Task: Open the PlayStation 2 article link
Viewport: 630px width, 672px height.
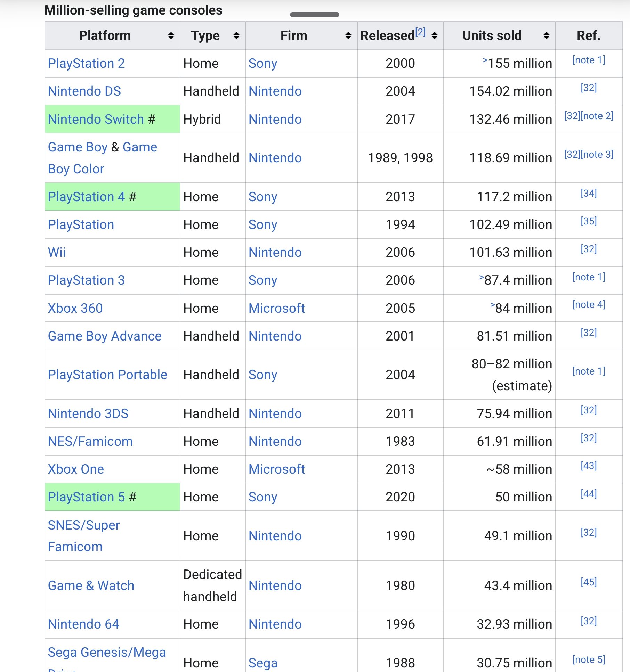Action: [x=86, y=63]
